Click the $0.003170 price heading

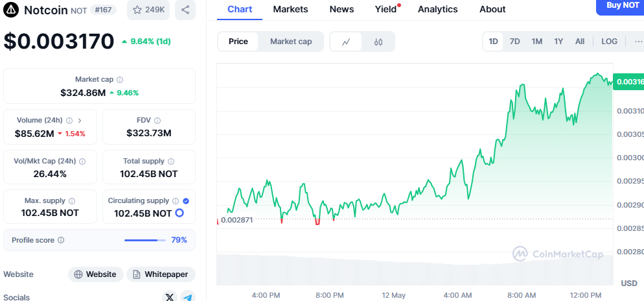pos(59,41)
